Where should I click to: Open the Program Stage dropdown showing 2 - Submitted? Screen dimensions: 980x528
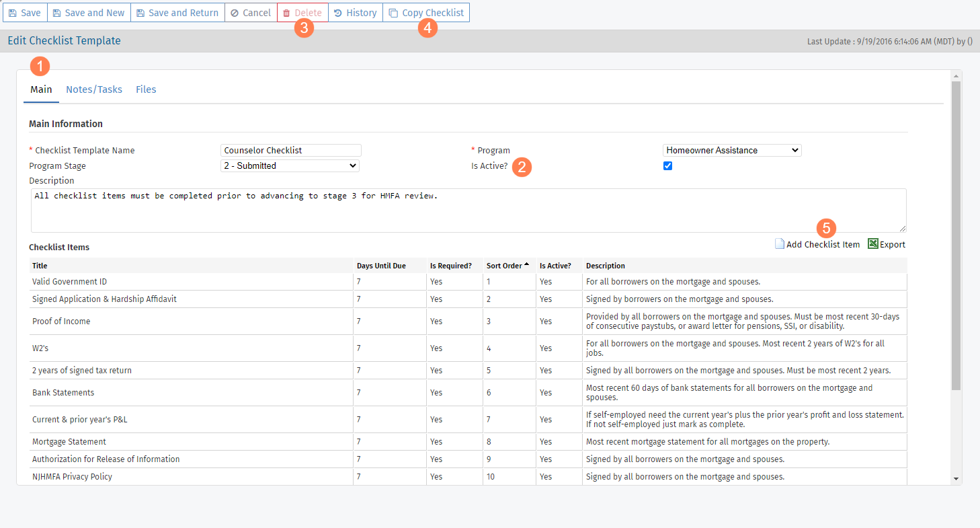pos(289,165)
